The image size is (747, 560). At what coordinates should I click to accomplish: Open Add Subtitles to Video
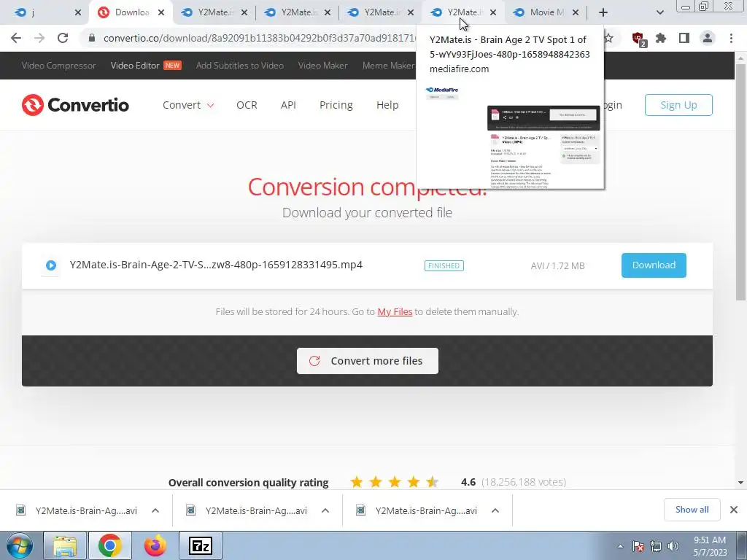(239, 66)
